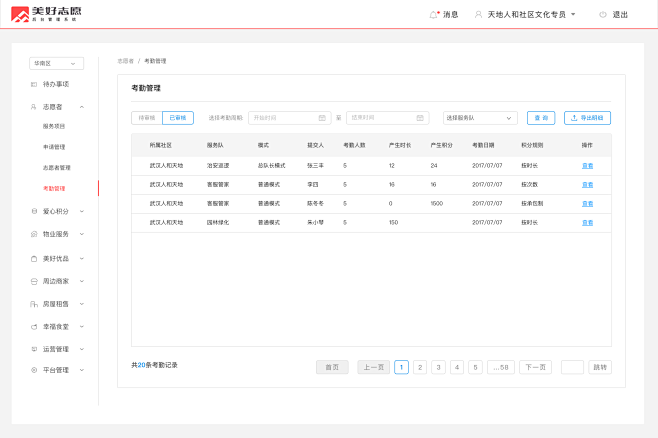Click the 考勤日期 column header
Screen dimensions: 658x438
coord(483,145)
